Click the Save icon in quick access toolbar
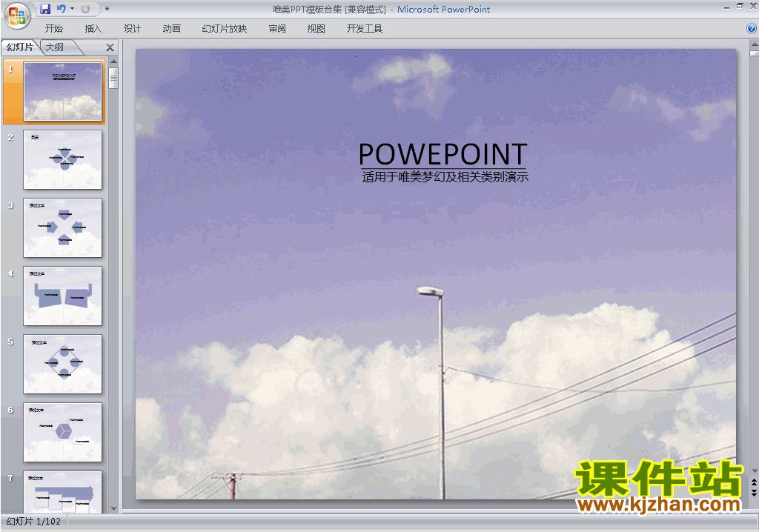Screen dimensions: 759x532 pos(45,9)
